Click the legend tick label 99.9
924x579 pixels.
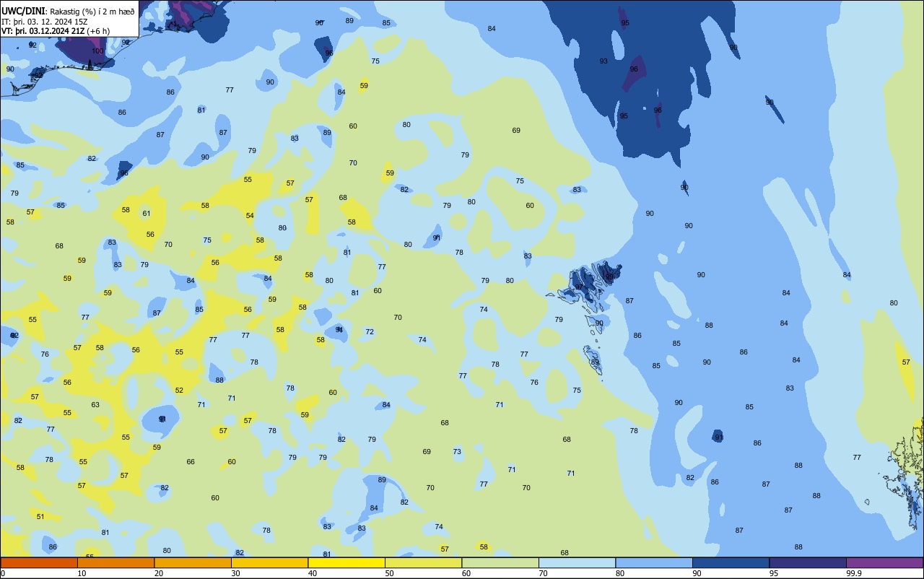click(x=854, y=573)
